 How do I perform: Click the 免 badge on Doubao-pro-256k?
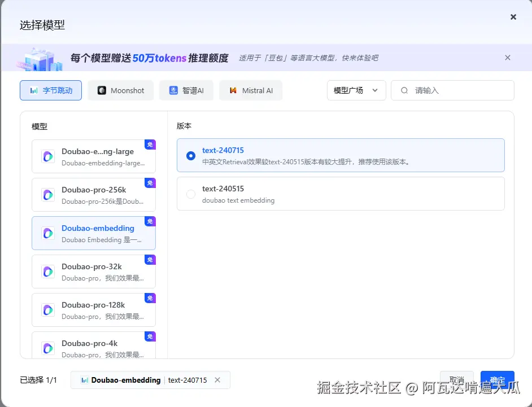click(x=150, y=183)
